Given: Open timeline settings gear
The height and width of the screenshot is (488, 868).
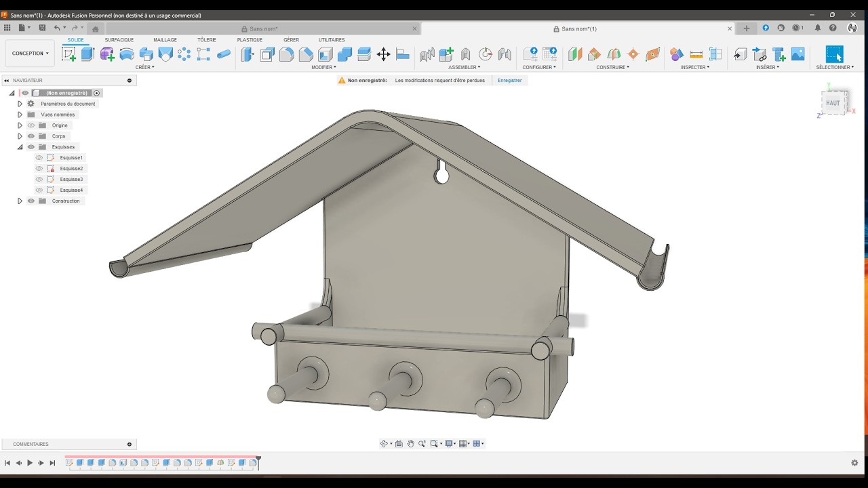Looking at the screenshot, I should coord(854,463).
